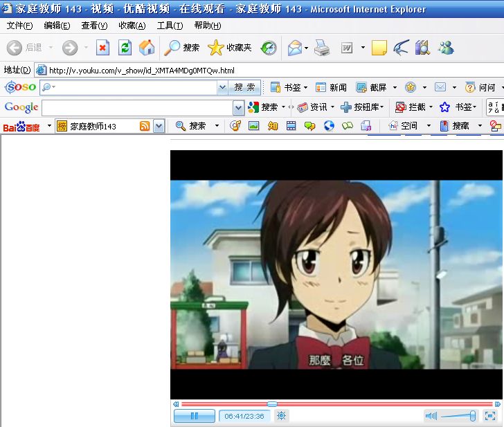Refresh the page with green arrows icon
This screenshot has width=504, height=427.
pos(125,48)
